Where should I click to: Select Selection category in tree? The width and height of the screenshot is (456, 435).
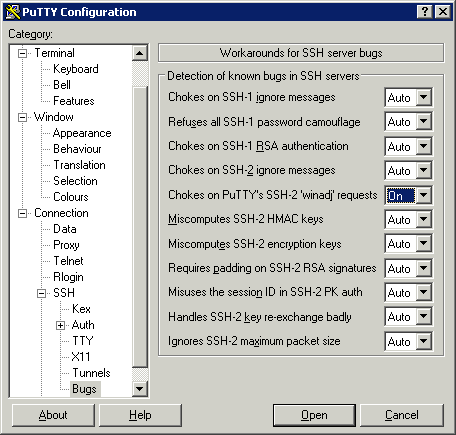75,181
